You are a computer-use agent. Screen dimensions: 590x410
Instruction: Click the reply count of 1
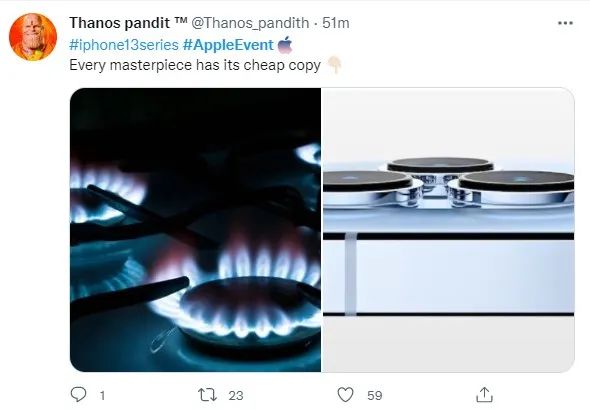[x=102, y=395]
